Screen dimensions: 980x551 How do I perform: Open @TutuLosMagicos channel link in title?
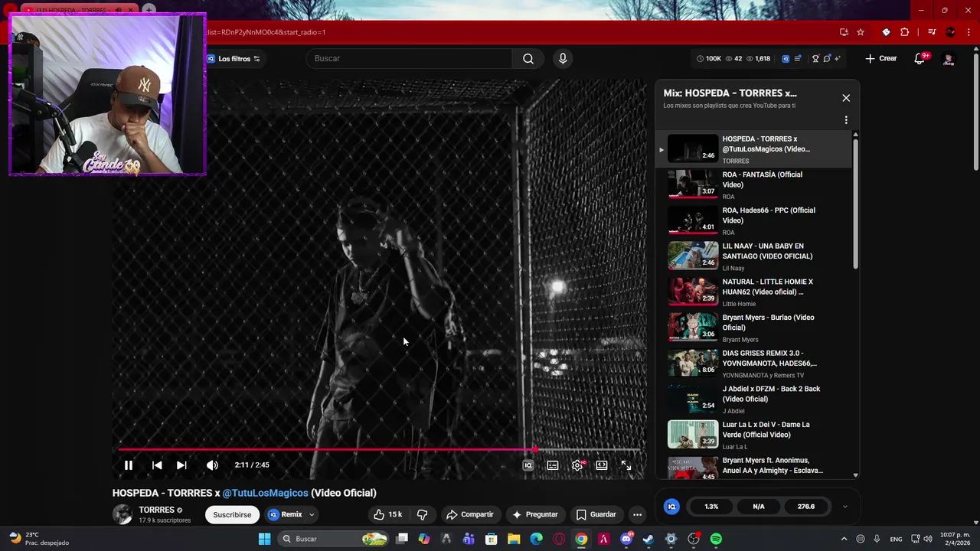265,494
